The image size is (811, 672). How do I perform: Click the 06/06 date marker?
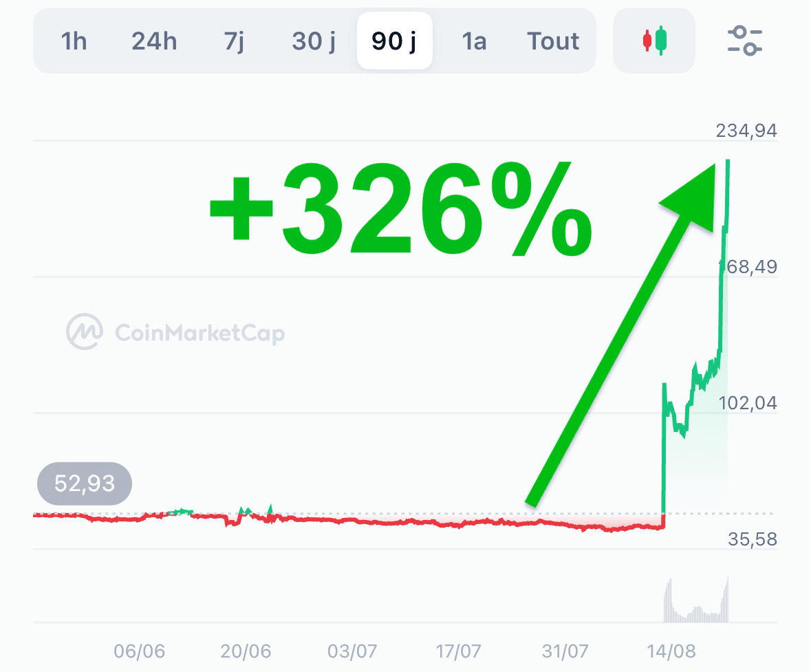click(x=140, y=650)
